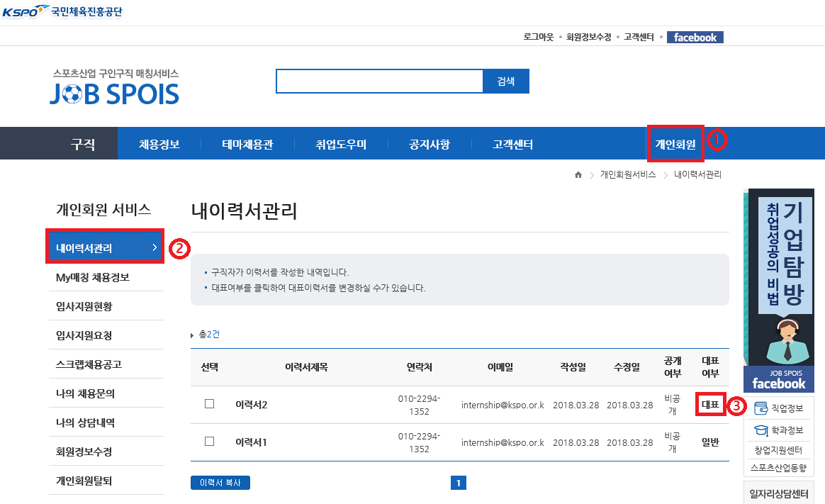Click the search input field

[379, 82]
